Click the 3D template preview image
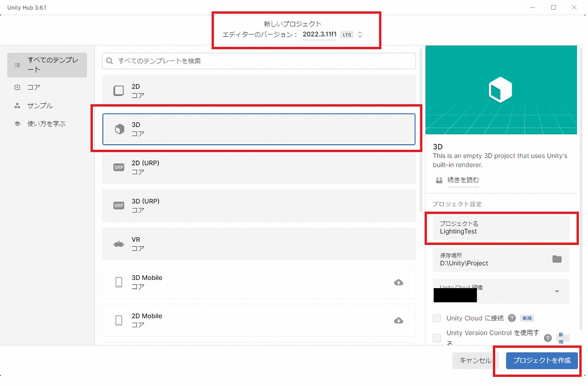This screenshot has height=386, width=588. [501, 90]
